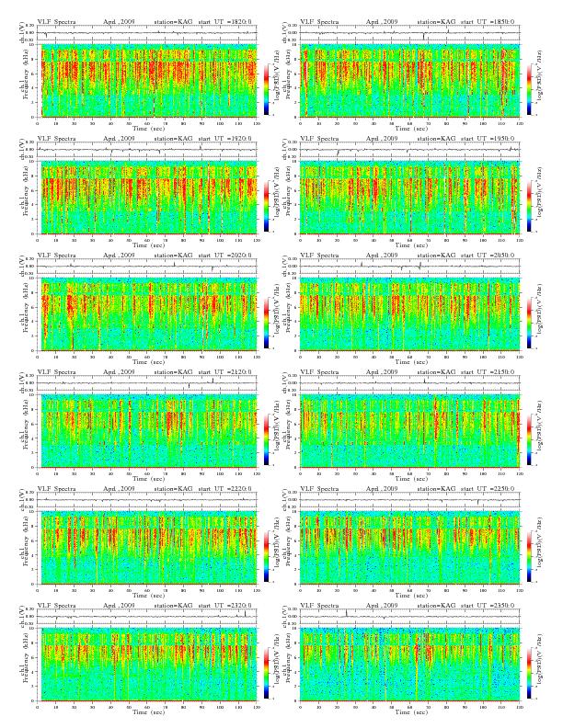This screenshot has width=563, height=728.
Task: Click the ch.1 waveform strip above UT 2220 spectrogram
Action: pos(147,499)
